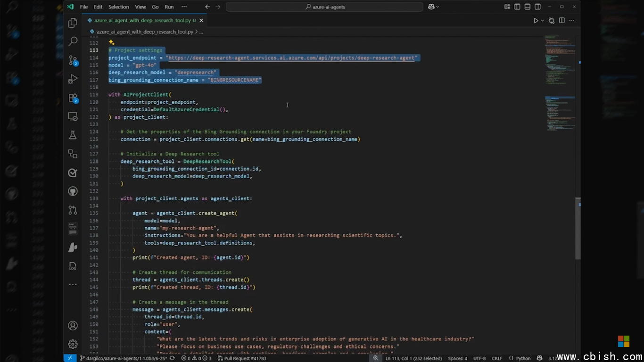
Task: Split the editor right
Action: (561, 20)
